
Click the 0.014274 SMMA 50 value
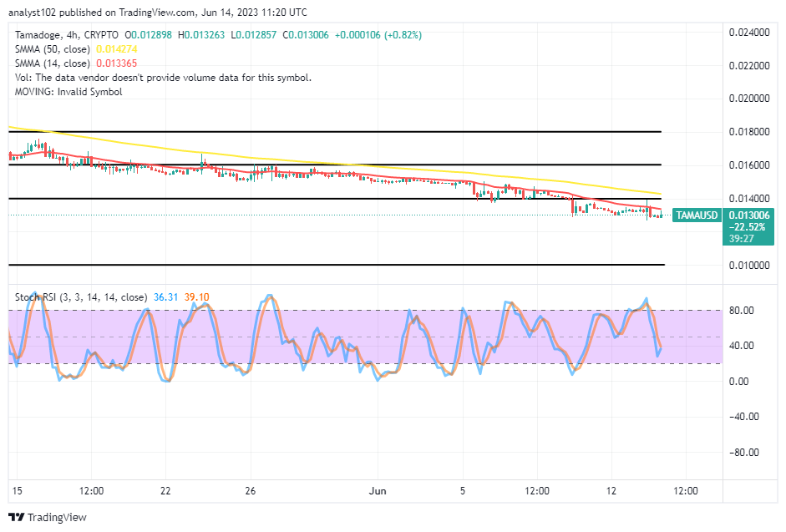(116, 49)
